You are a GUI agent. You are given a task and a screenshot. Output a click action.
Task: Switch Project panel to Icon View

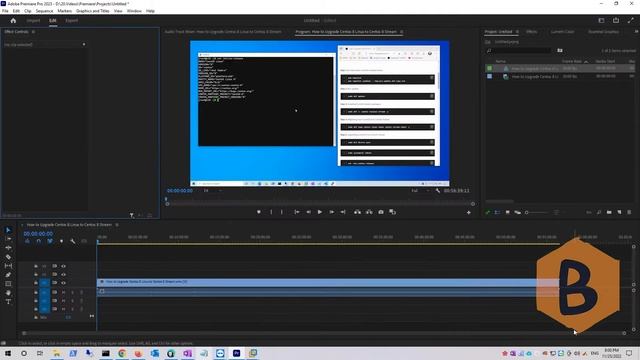507,212
